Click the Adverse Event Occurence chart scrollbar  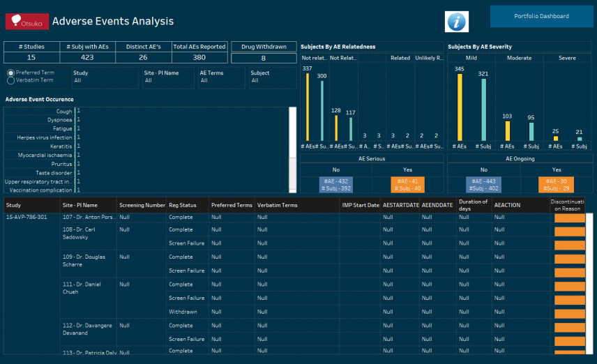[x=292, y=150]
